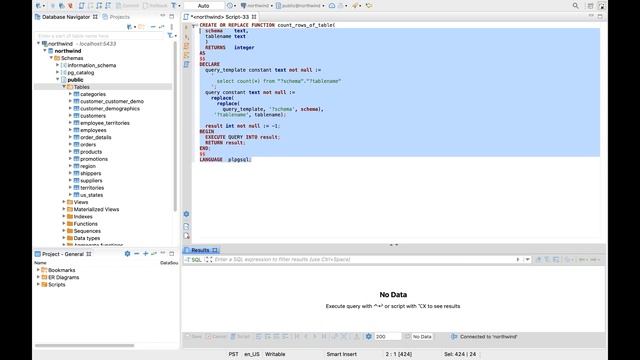Click the show output log icon in gutter

[x=187, y=227]
